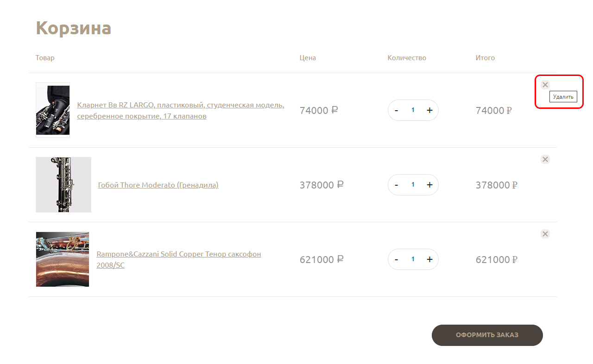Click the Оформить заказ button
The image size is (593, 364).
(x=487, y=335)
